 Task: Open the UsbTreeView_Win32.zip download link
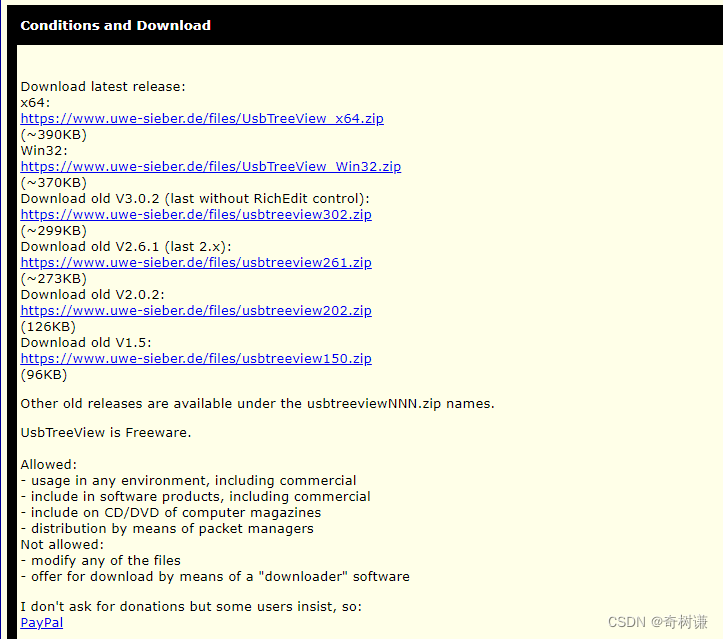point(211,166)
